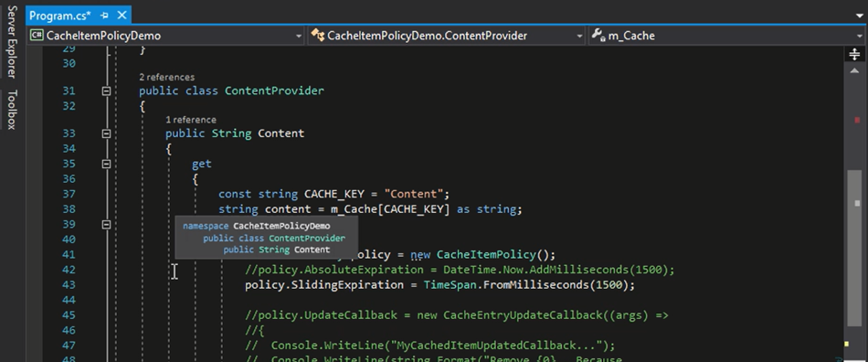Screen dimensions: 868x362
Task: Collapse the Content property at line 33
Action: [x=106, y=133]
